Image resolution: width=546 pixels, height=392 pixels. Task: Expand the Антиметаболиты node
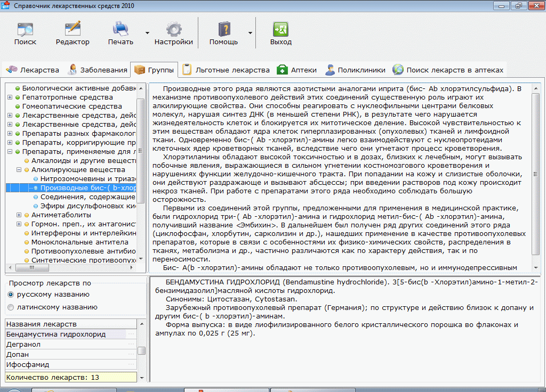19,215
